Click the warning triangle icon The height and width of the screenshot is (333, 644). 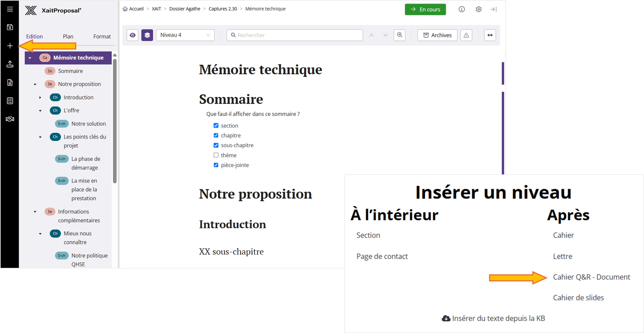[x=466, y=35]
